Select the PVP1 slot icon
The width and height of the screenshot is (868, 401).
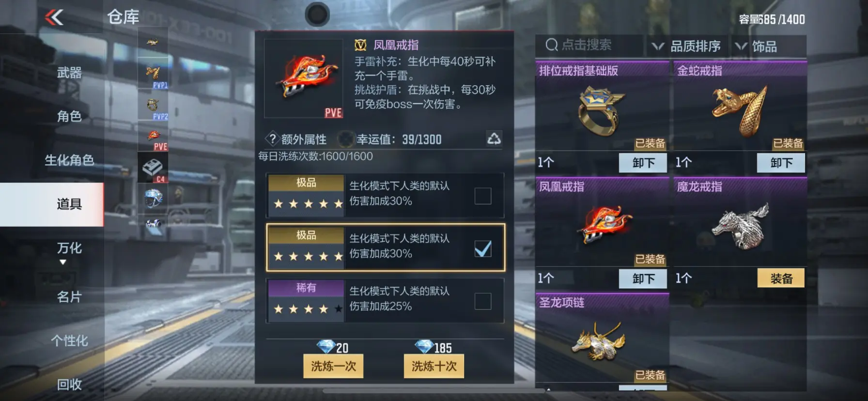(x=153, y=75)
